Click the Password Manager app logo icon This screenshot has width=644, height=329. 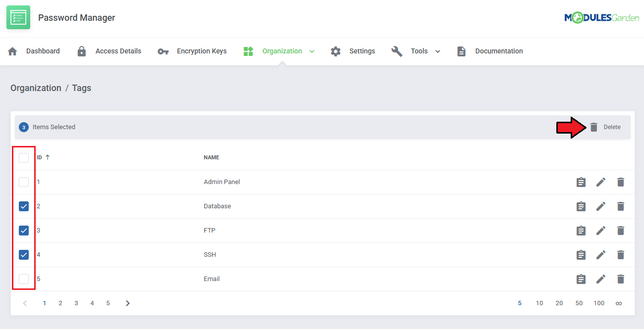tap(18, 17)
